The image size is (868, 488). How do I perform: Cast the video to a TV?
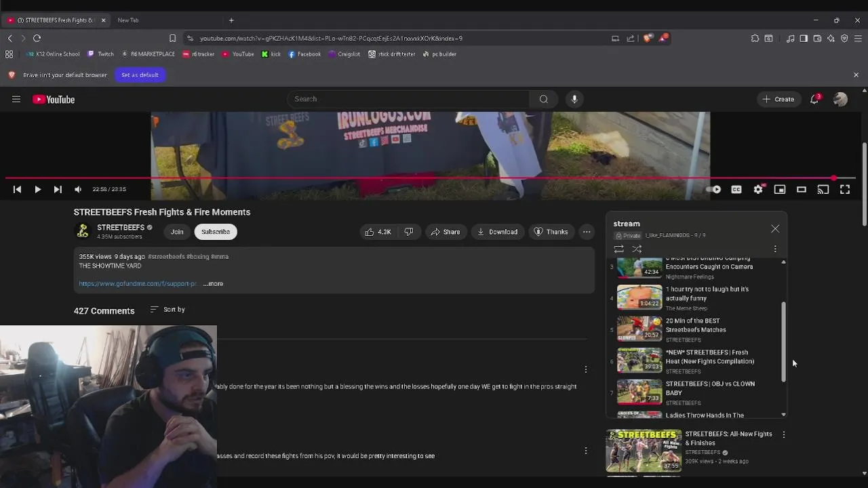click(x=823, y=190)
